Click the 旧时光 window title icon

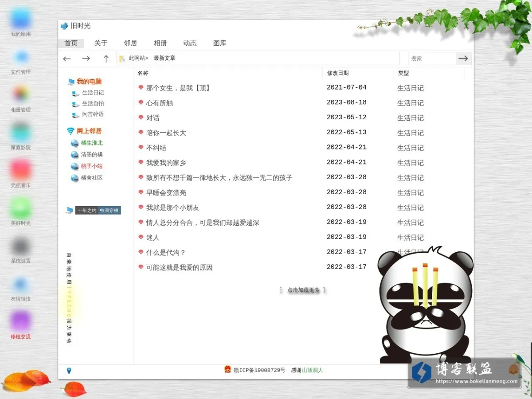pos(64,26)
